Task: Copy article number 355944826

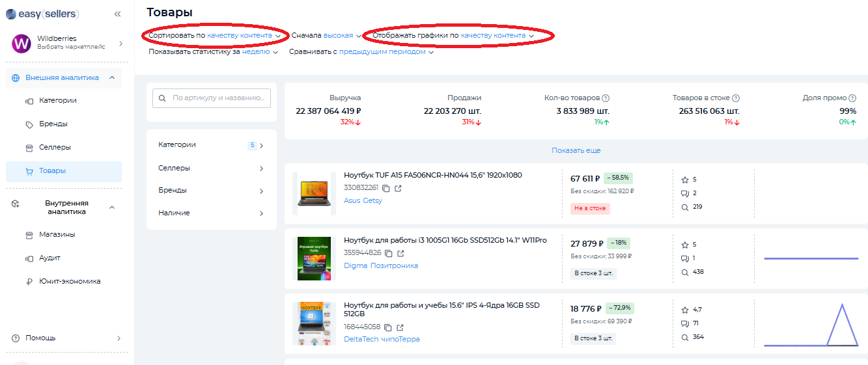Action: (389, 253)
